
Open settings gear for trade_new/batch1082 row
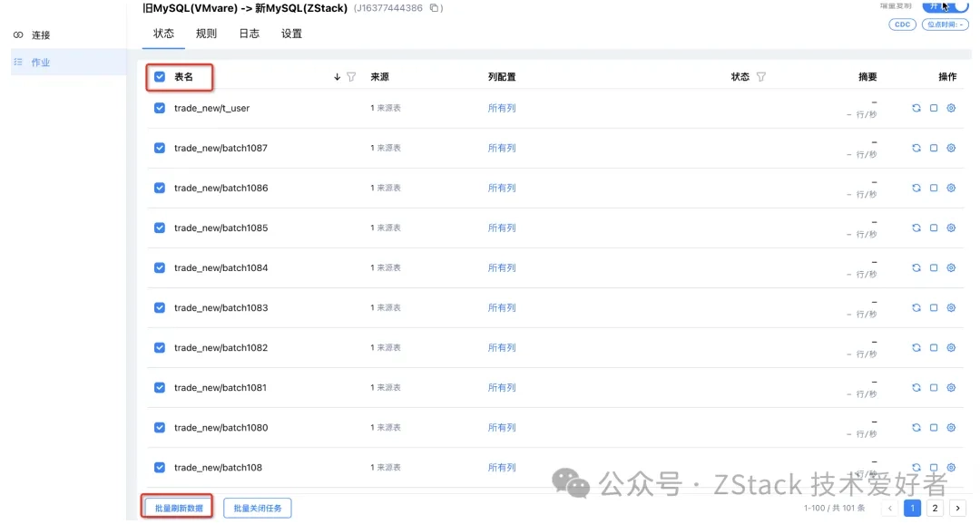coord(951,347)
